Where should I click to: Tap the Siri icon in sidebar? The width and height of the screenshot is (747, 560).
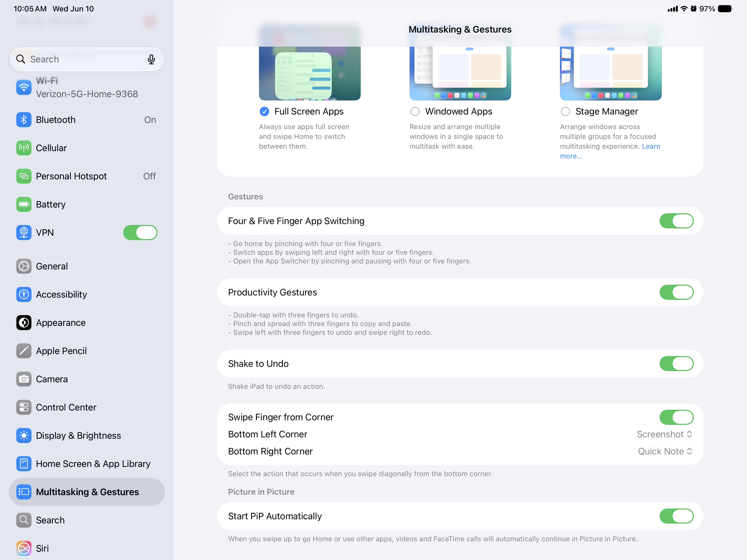[24, 549]
